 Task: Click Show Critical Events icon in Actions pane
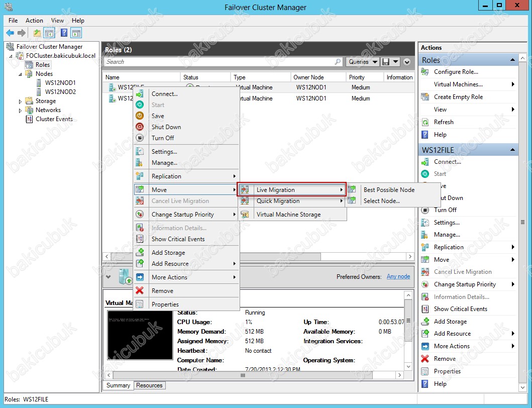coord(425,309)
